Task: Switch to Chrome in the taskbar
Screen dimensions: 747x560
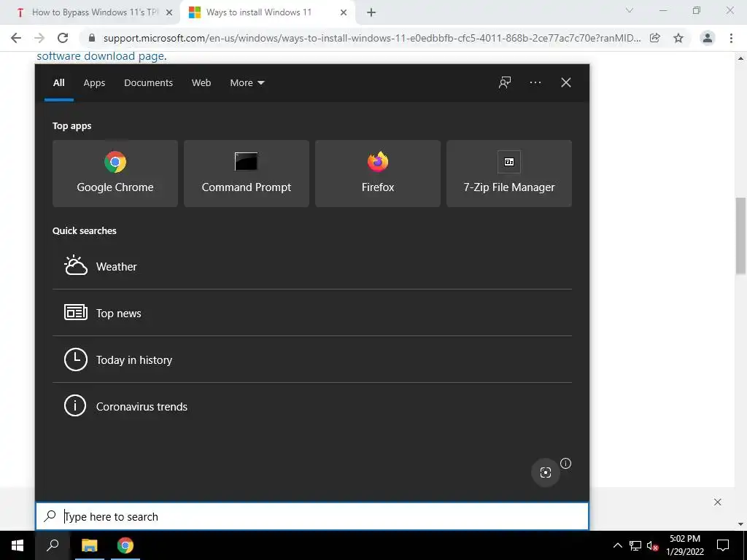Action: point(125,545)
